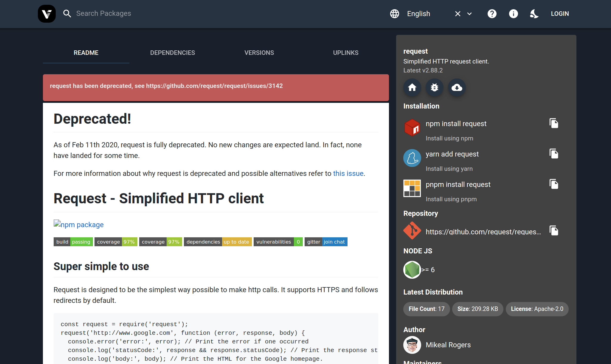
Task: Copy the repository URL
Action: click(553, 231)
